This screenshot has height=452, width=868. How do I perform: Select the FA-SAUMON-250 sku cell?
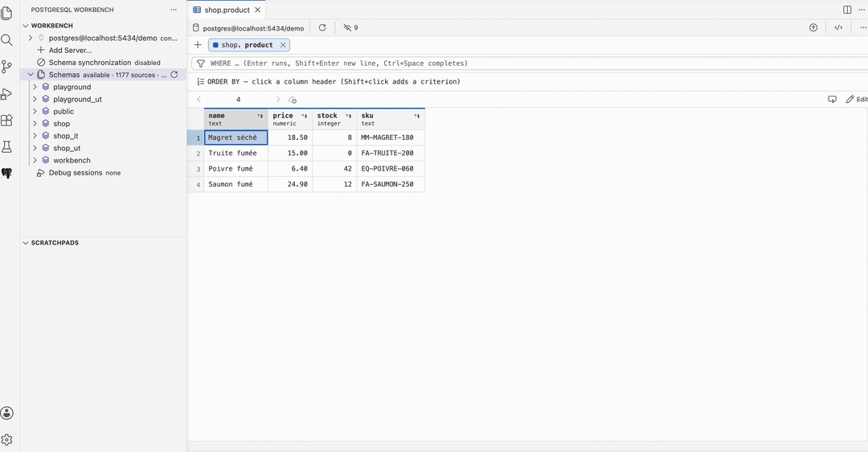coord(391,184)
